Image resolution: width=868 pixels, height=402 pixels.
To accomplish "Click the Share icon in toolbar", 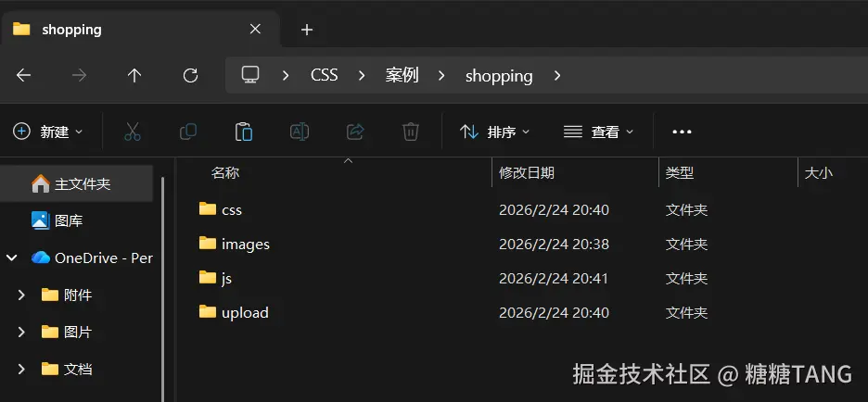I will coord(355,132).
